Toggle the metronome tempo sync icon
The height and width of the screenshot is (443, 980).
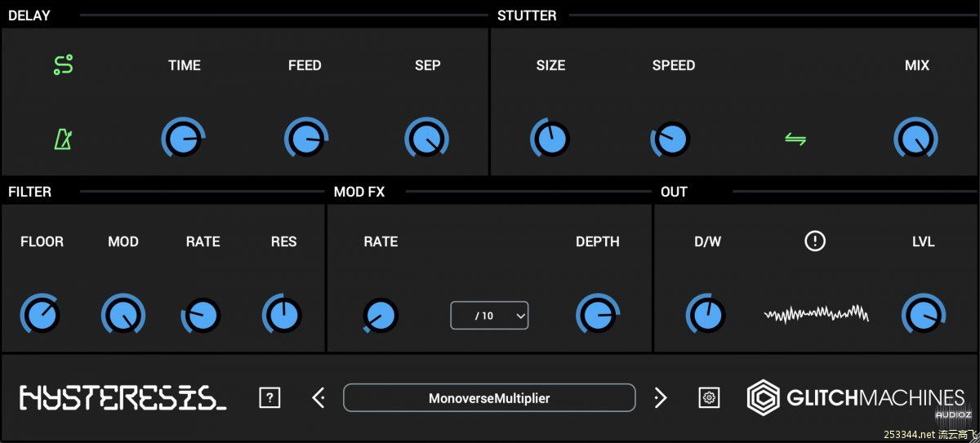click(63, 139)
